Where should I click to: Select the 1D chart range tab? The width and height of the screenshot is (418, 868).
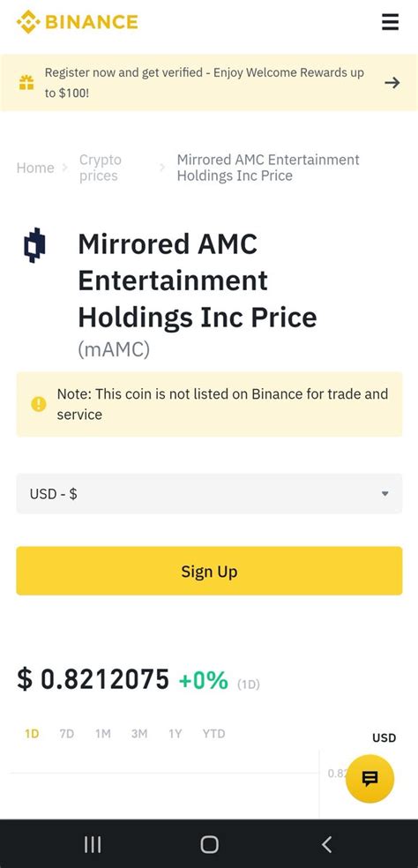coord(32,734)
